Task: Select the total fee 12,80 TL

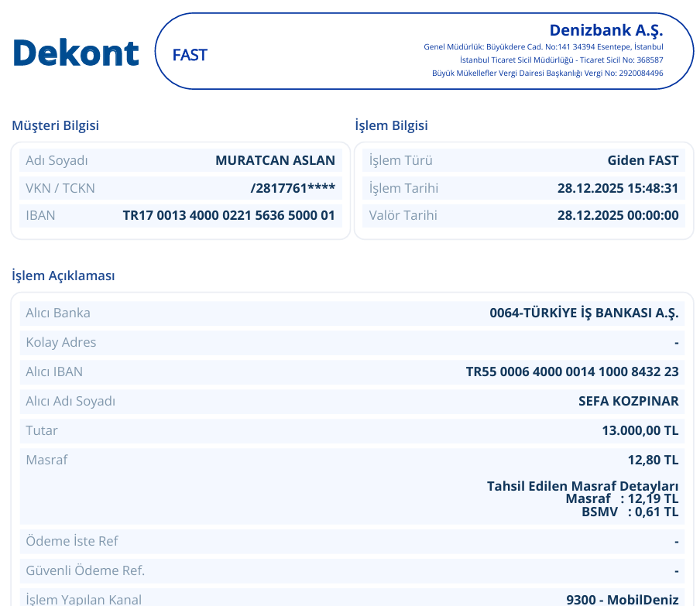Action: 653,460
